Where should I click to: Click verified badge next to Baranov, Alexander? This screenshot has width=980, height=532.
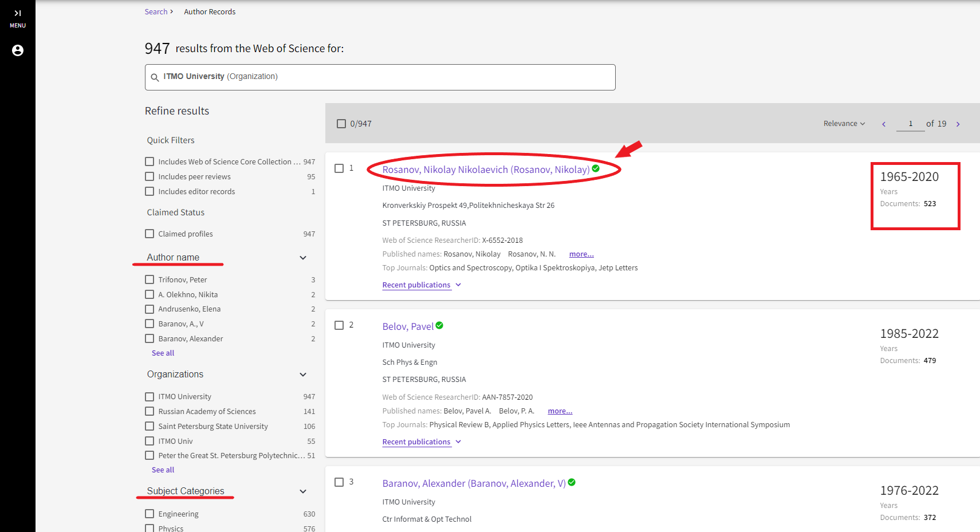click(572, 482)
